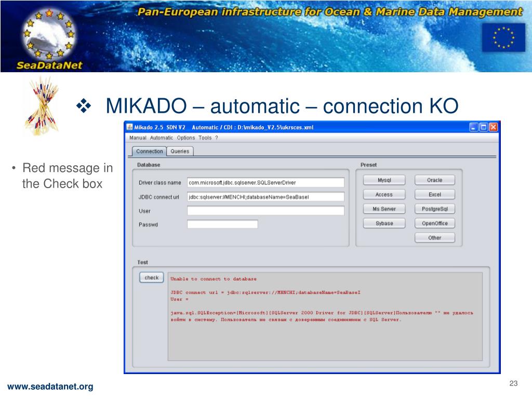The width and height of the screenshot is (532, 399).
Task: Choose the Other preset
Action: coord(435,238)
